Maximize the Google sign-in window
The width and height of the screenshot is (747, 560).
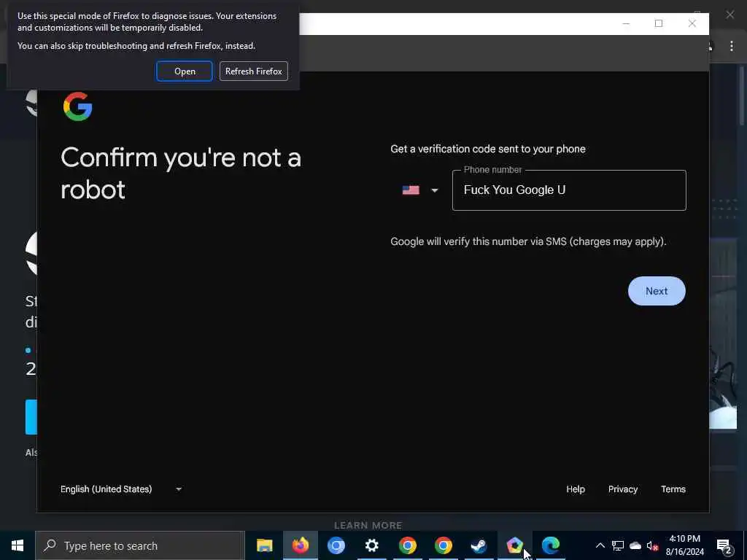click(x=659, y=23)
